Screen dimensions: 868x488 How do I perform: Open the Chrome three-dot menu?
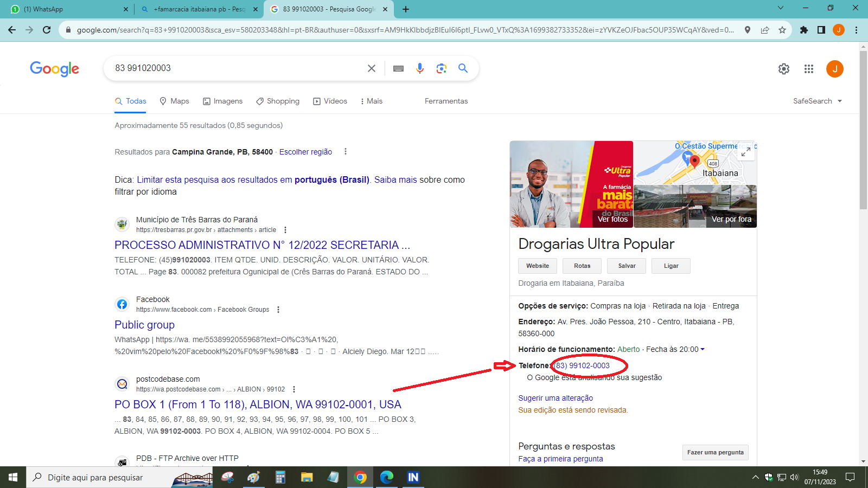pyautogui.click(x=856, y=30)
